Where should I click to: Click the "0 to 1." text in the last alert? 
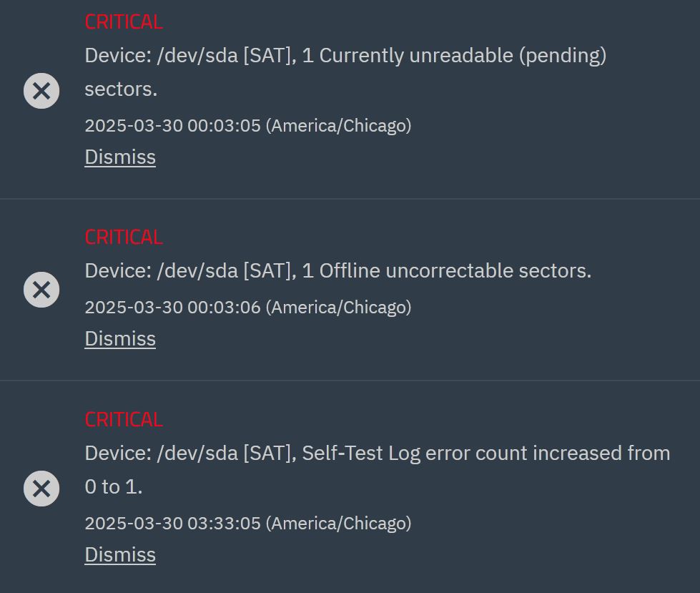coord(114,487)
